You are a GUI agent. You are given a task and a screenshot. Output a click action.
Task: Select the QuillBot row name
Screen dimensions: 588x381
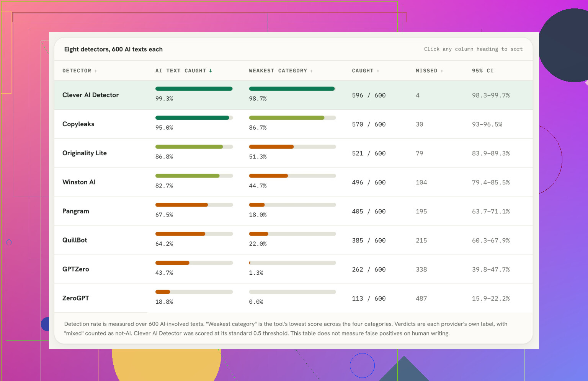(75, 240)
